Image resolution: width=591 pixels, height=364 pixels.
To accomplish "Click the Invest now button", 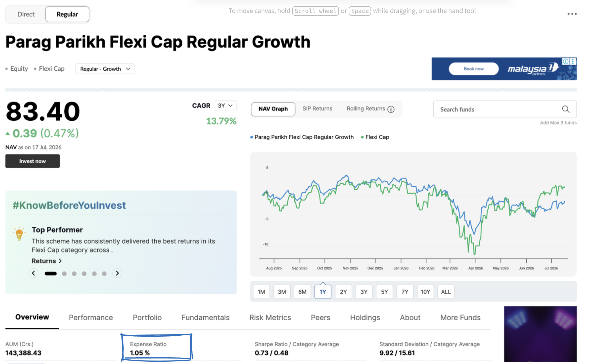I will coord(32,161).
